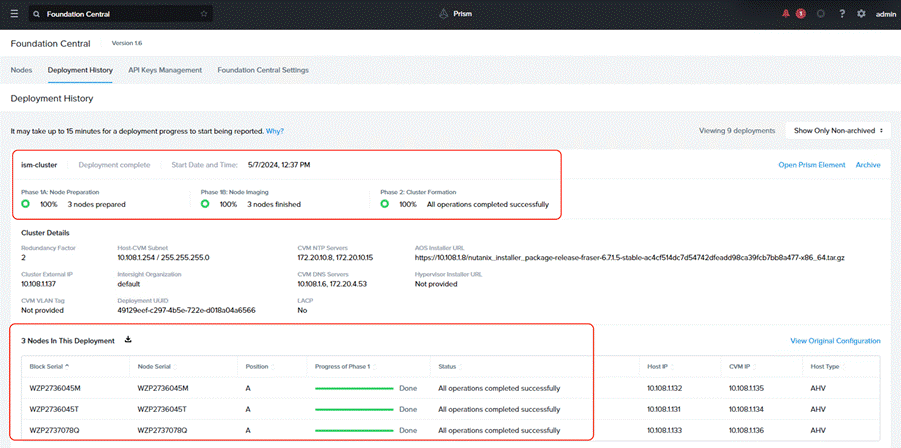Click the ism-cluster deployment name
The height and width of the screenshot is (448, 901).
(39, 165)
